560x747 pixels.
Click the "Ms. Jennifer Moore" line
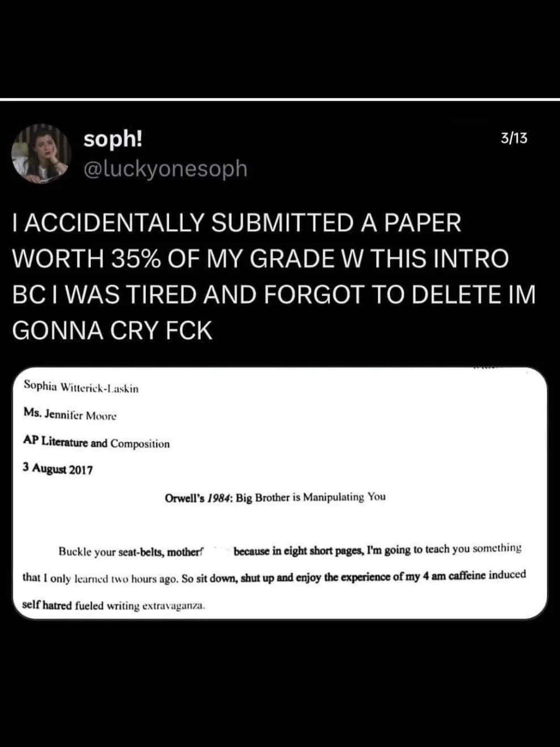coord(70,414)
